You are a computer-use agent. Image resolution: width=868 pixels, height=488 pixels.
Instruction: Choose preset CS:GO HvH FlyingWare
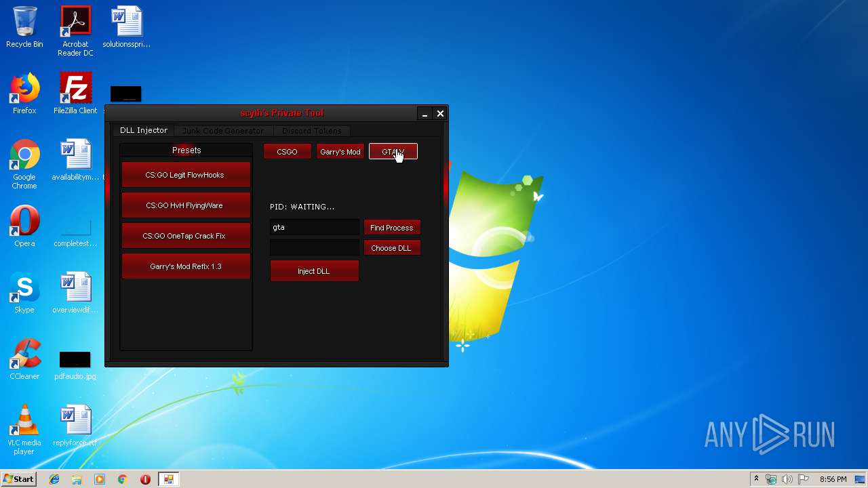point(186,205)
